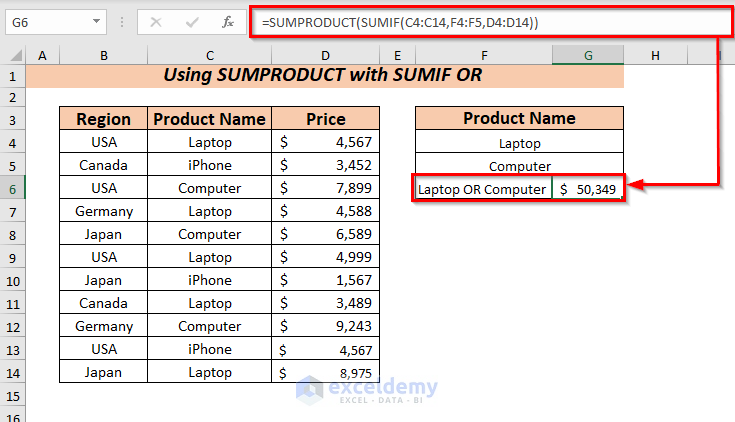Click the Select All corner triangle
Image resolution: width=735 pixels, height=422 pixels.
click(13, 56)
